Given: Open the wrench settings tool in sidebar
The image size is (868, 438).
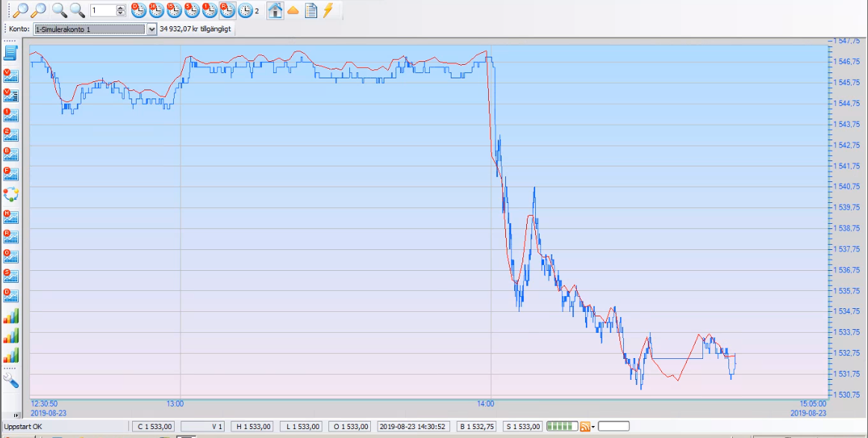Looking at the screenshot, I should [x=10, y=381].
